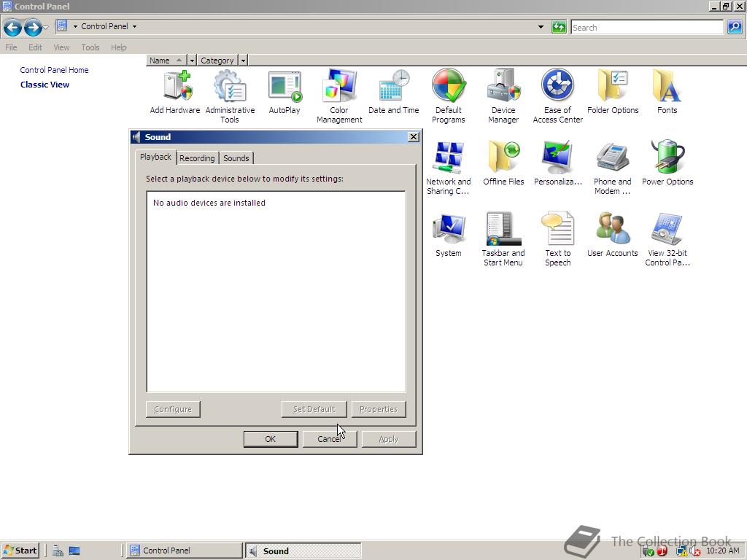
Task: Open the Help menu
Action: point(119,47)
